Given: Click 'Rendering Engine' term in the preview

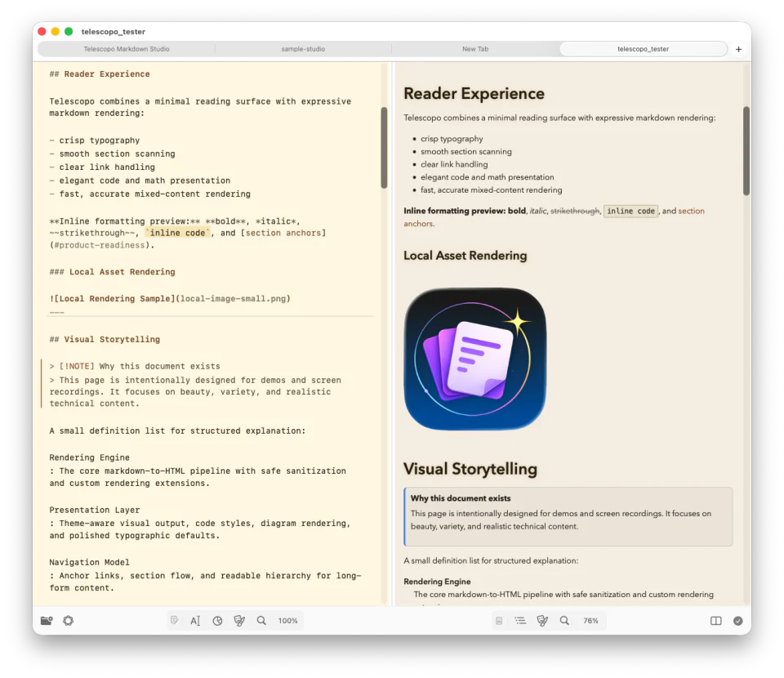Looking at the screenshot, I should click(437, 582).
